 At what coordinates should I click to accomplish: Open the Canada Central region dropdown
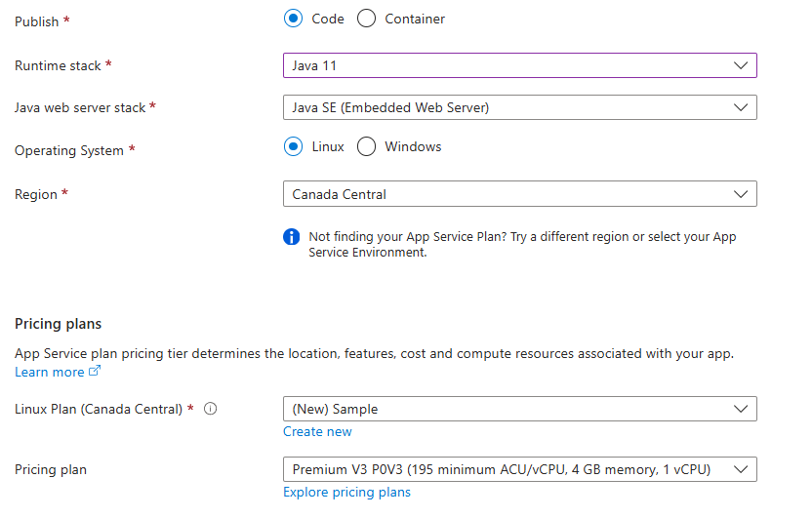(x=507, y=194)
